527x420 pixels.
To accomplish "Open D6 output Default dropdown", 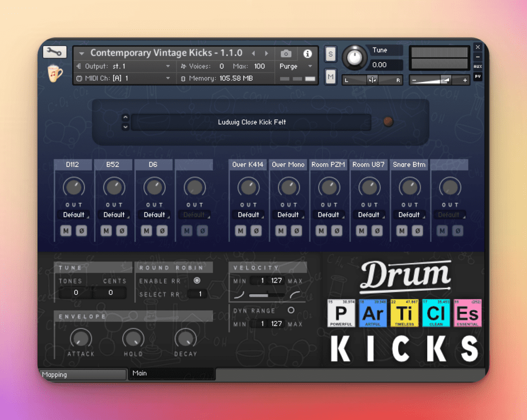I will tap(154, 215).
